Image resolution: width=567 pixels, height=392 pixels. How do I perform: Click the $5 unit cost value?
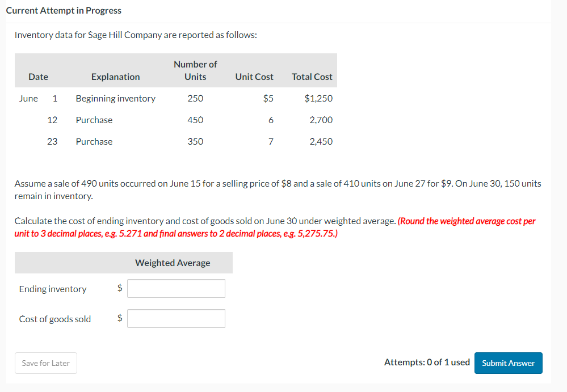click(268, 98)
